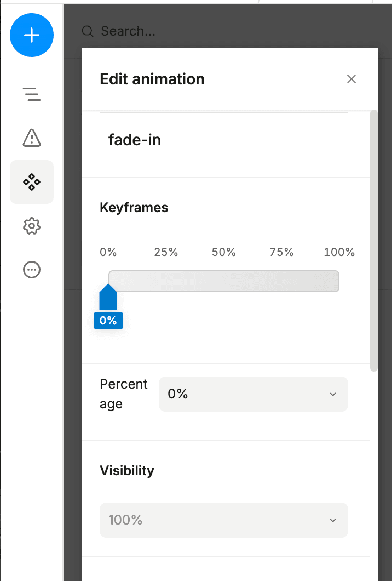Close the Edit animation dialog

[x=351, y=79]
